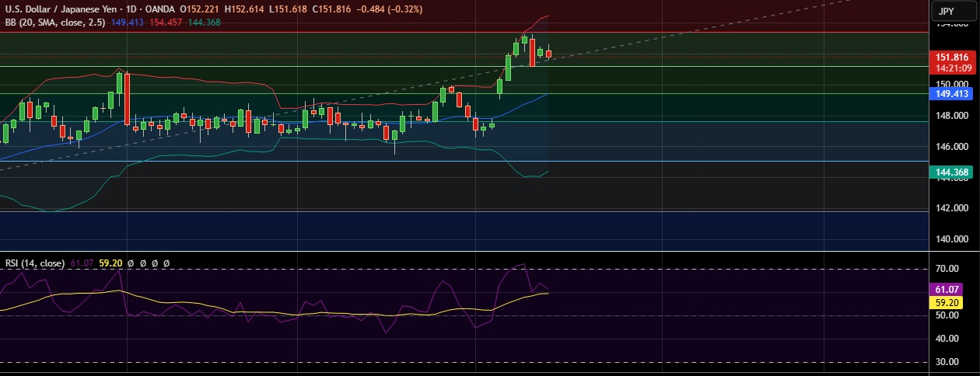The image size is (980, 376).
Task: Click the OANDA source in chart legend
Action: pyautogui.click(x=161, y=9)
